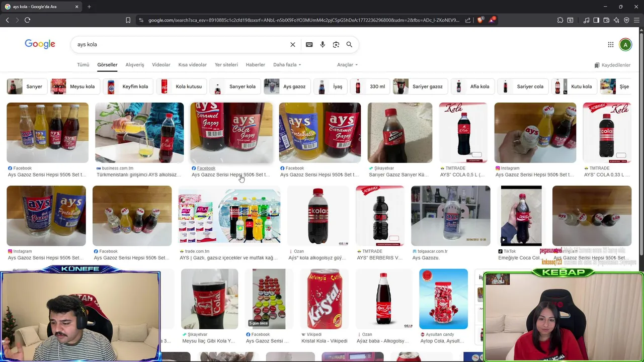Click the browser address bar URL
Viewport: 644px width, 362px height.
304,20
